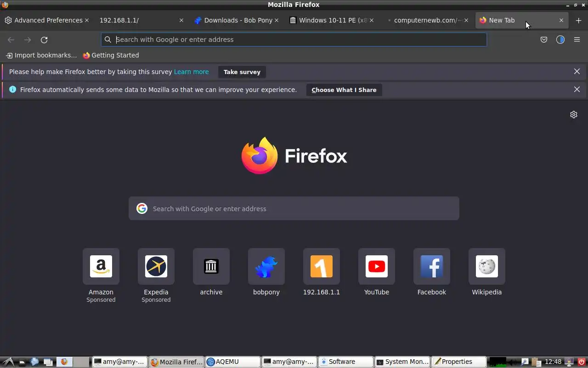Screen dimensions: 588x368
Task: Open a new tab with plus button
Action: pos(578,20)
